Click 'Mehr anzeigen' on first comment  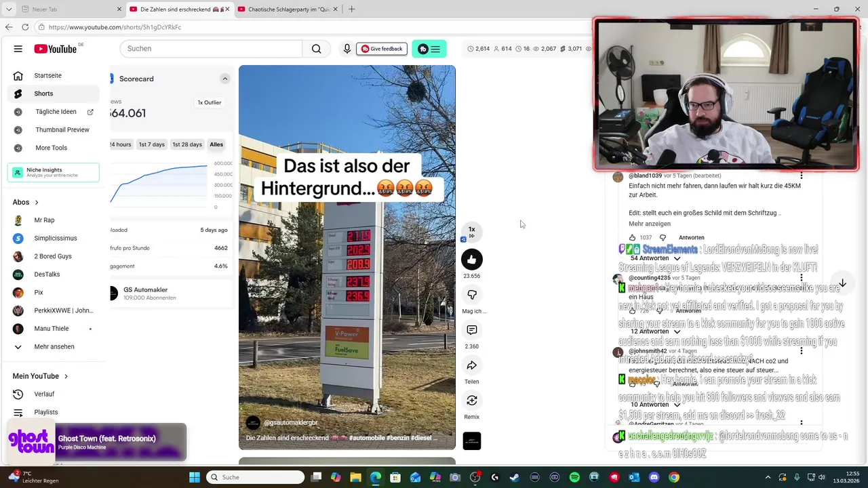(x=650, y=224)
